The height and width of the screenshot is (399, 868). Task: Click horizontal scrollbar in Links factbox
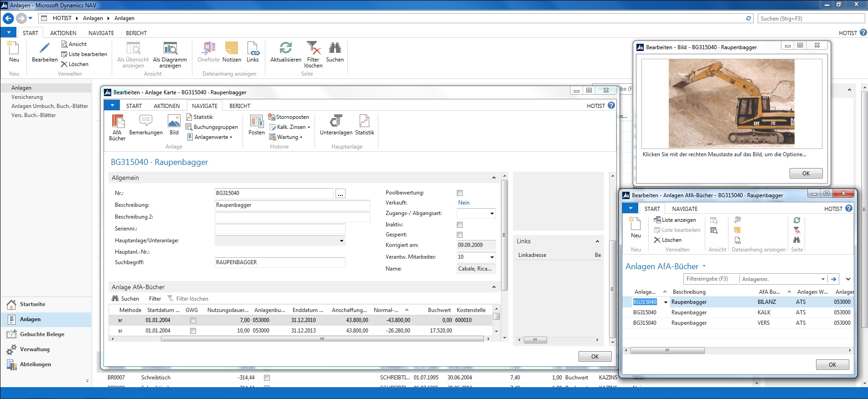535,340
